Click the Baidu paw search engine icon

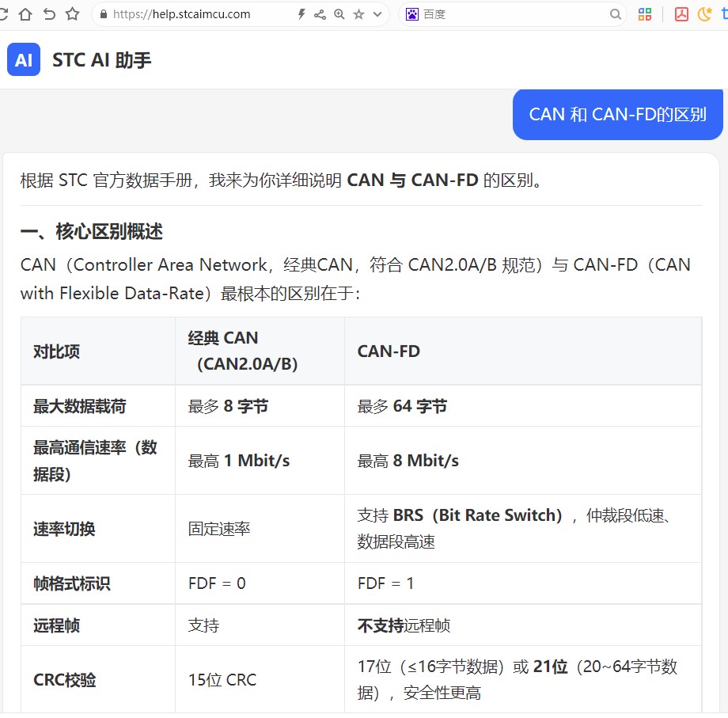coord(412,14)
